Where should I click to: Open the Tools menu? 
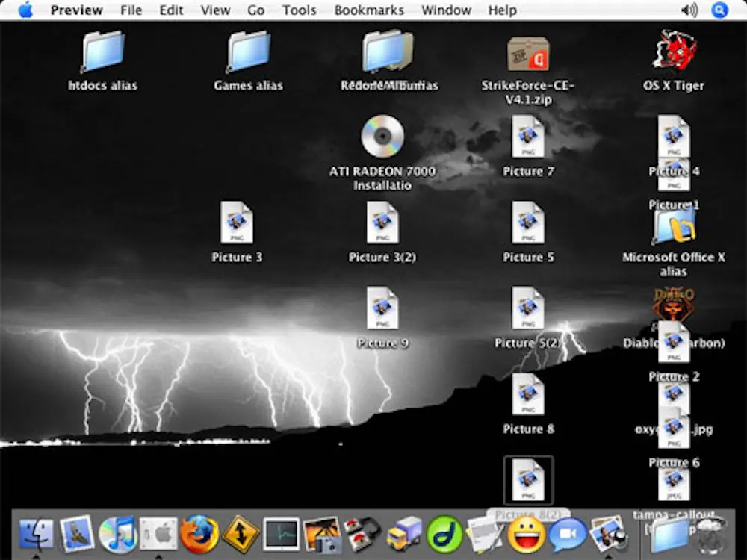[x=299, y=10]
